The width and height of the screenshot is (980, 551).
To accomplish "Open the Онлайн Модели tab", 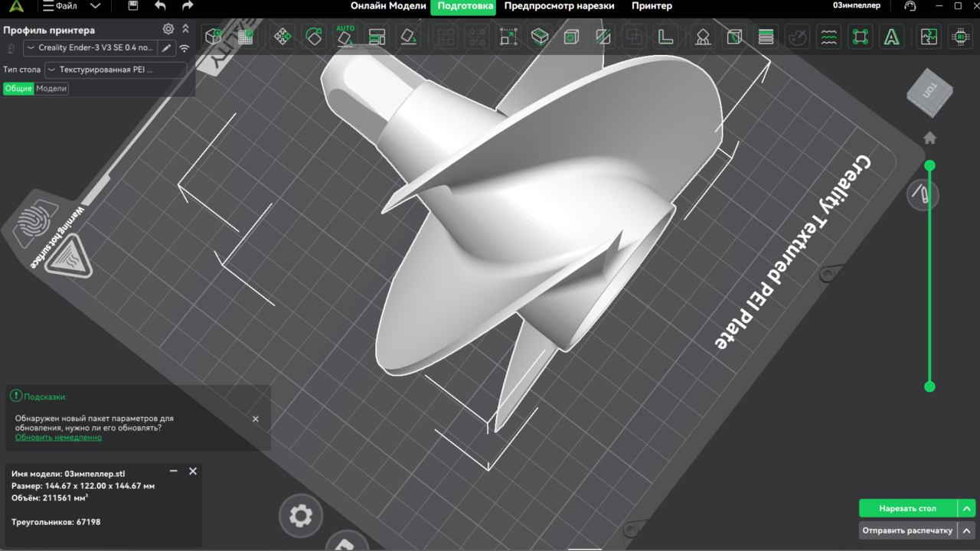I will (388, 6).
